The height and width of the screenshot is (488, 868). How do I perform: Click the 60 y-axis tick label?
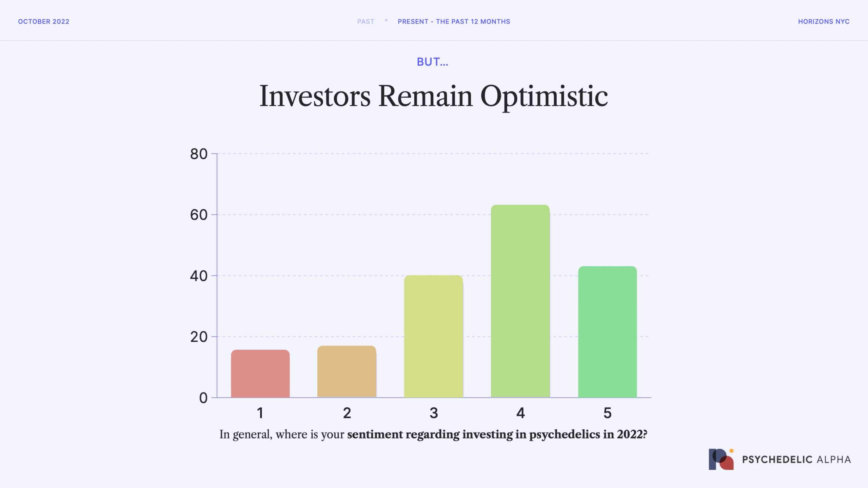(199, 215)
